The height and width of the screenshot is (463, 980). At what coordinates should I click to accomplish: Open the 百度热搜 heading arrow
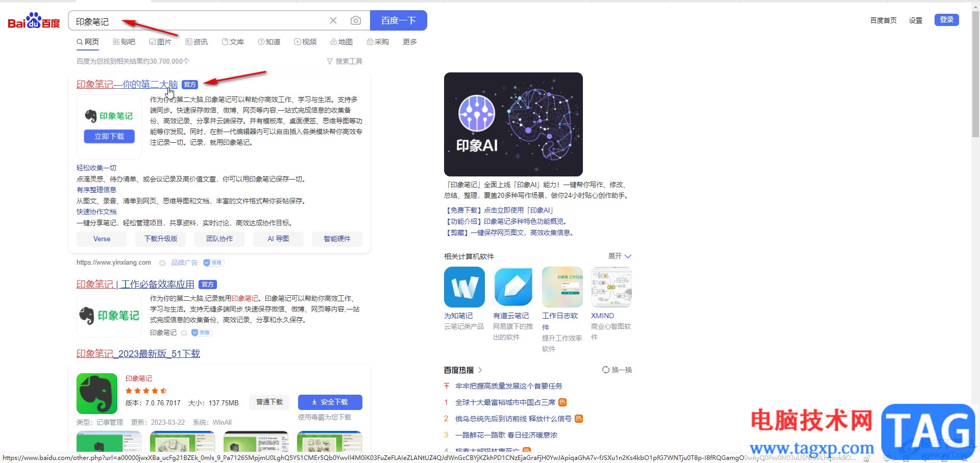point(480,370)
